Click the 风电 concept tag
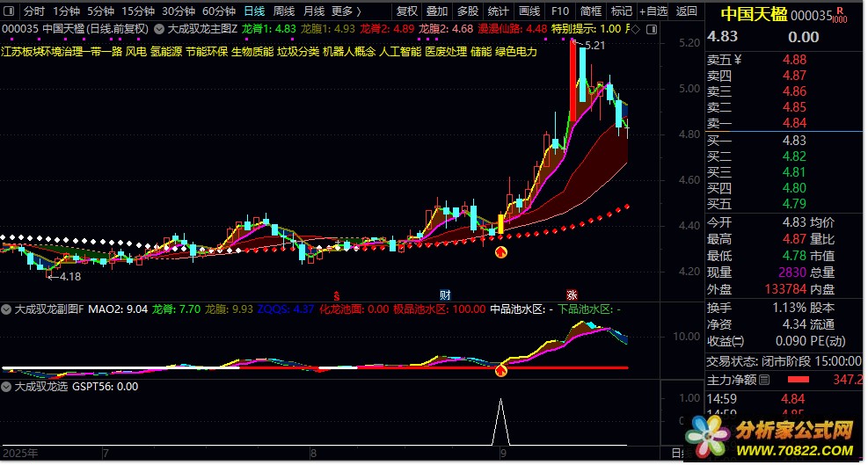868x465 pixels. click(135, 52)
